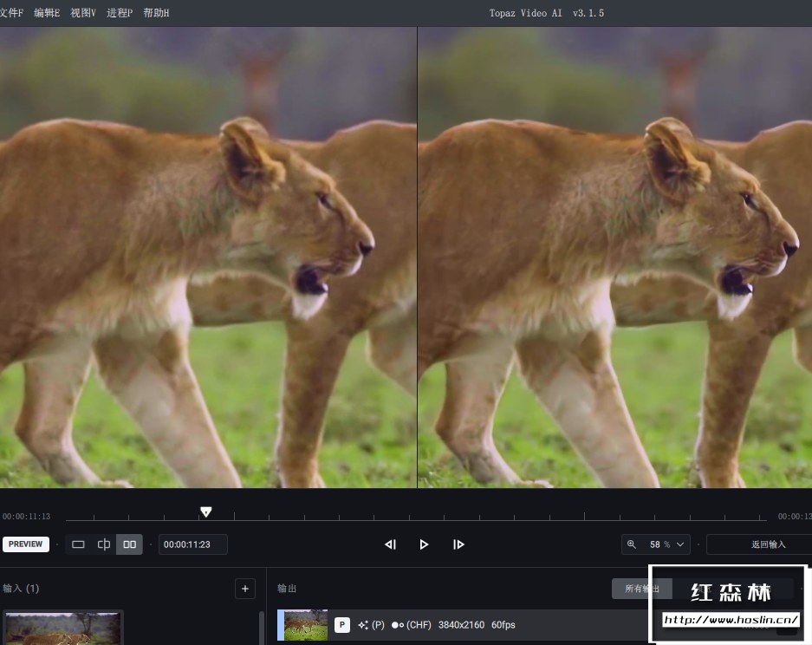Click the P badge on output row
The height and width of the screenshot is (645, 812).
341,625
